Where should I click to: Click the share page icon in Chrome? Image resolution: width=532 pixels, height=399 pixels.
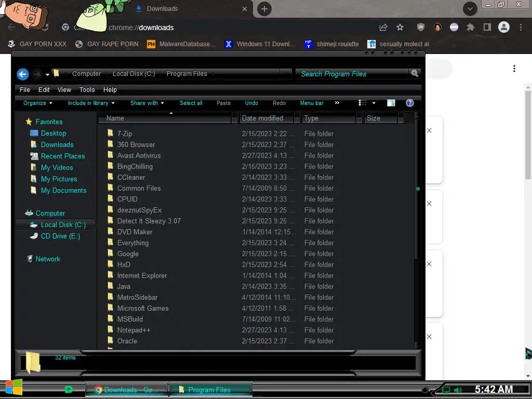click(x=383, y=28)
